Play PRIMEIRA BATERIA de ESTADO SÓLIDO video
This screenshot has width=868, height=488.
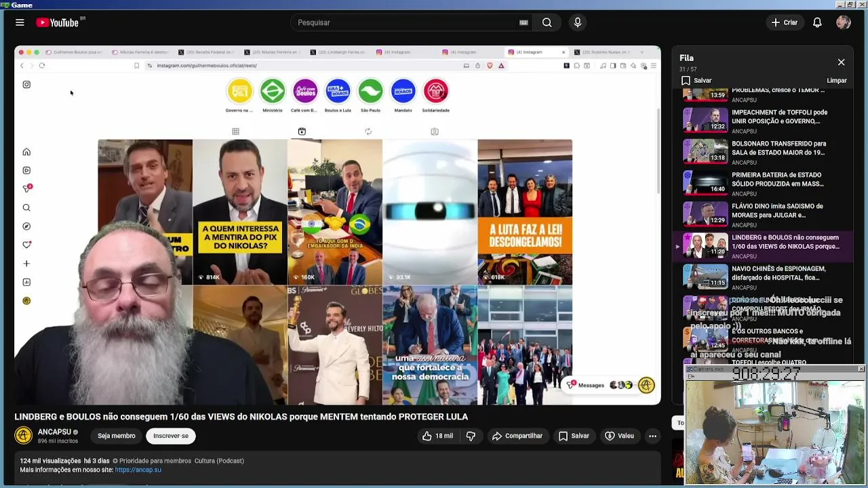click(x=763, y=183)
